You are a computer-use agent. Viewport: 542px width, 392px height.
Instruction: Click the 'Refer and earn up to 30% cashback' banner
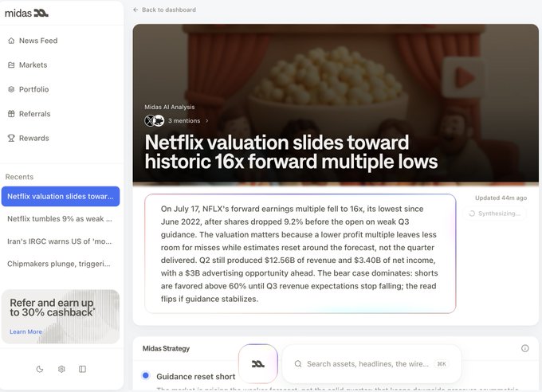click(61, 316)
